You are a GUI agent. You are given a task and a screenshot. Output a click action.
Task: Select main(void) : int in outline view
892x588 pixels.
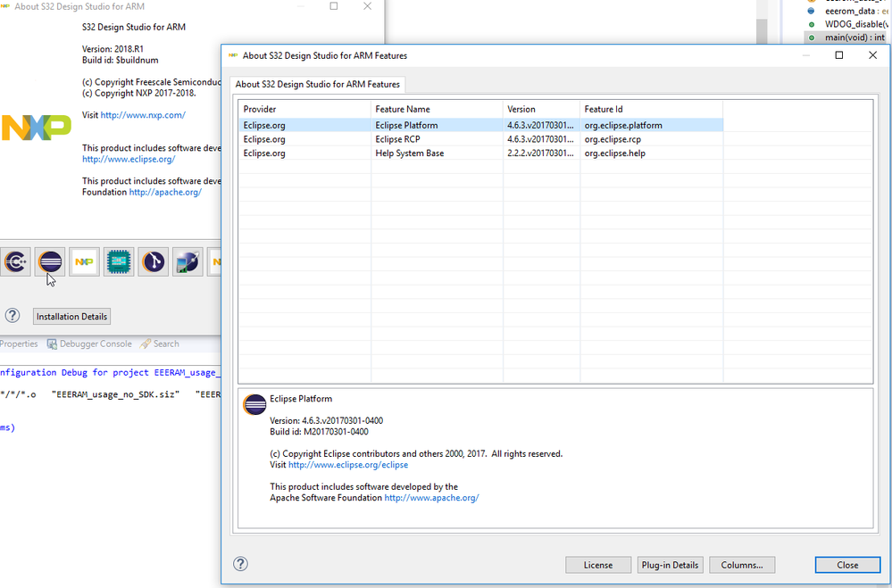855,37
